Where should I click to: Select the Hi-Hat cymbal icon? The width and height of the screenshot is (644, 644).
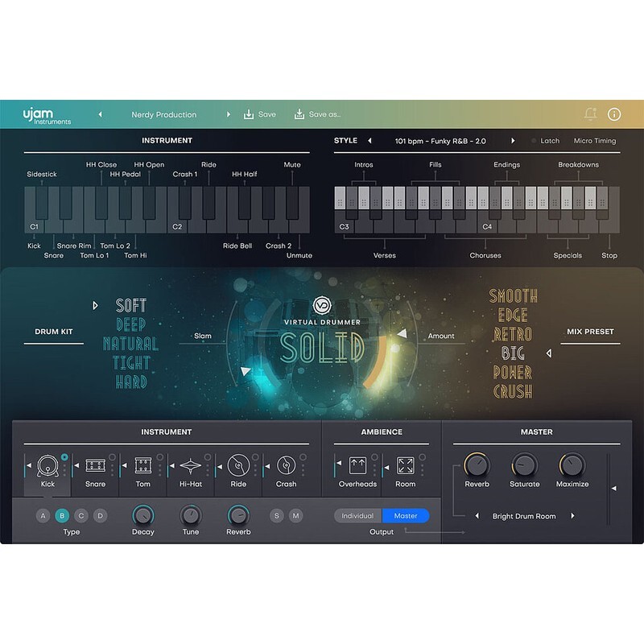pos(191,465)
